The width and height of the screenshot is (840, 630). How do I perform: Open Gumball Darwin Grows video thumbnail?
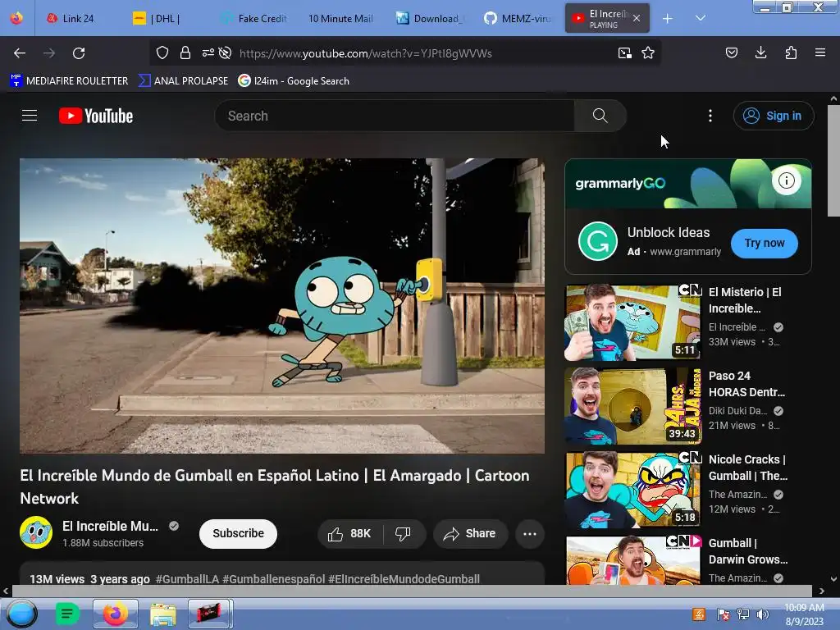[633, 559]
